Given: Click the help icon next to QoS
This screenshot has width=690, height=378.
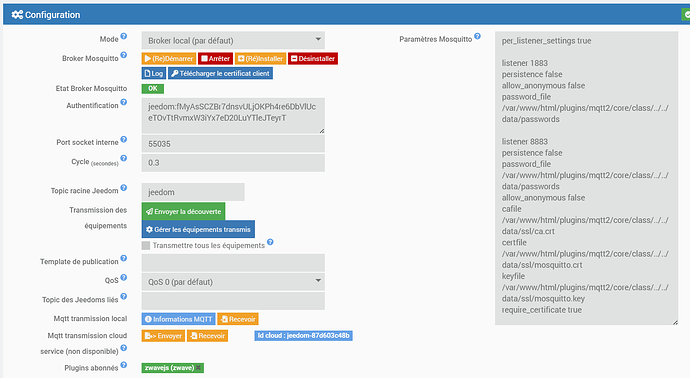Looking at the screenshot, I should 124,277.
